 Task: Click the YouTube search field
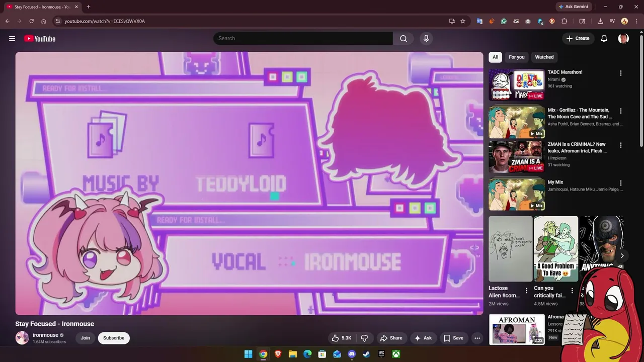(x=303, y=39)
